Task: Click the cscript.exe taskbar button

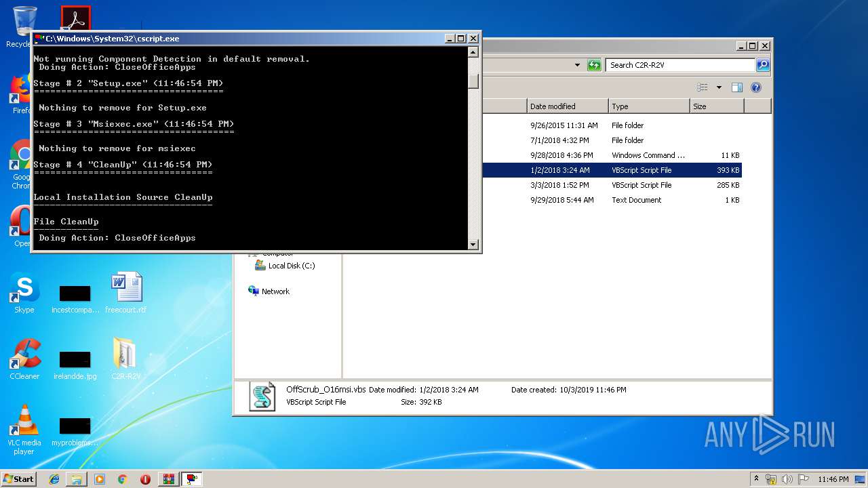Action: coord(193,479)
